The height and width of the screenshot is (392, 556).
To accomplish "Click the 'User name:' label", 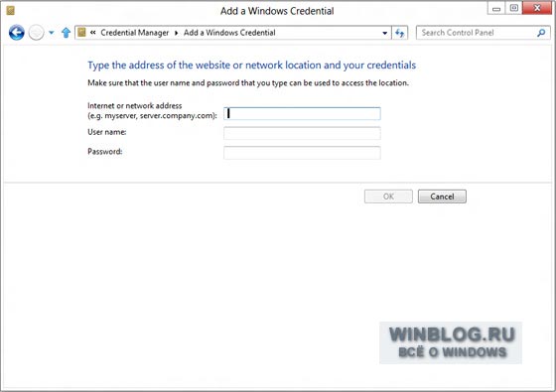I will (107, 132).
